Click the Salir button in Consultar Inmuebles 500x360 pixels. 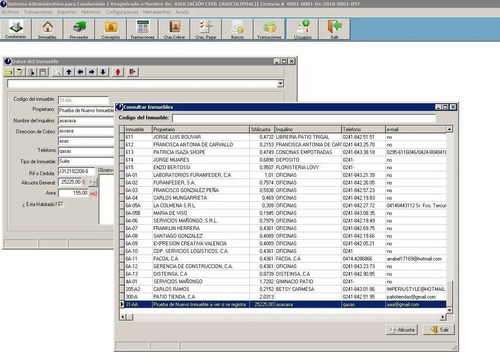(439, 330)
